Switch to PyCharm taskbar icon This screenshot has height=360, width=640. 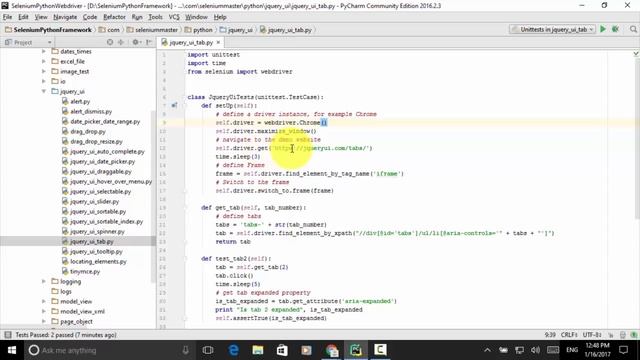coord(356,350)
